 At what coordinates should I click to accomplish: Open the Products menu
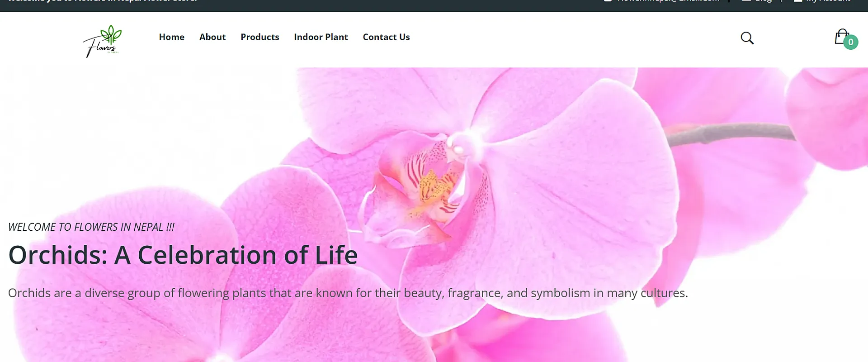pos(260,37)
